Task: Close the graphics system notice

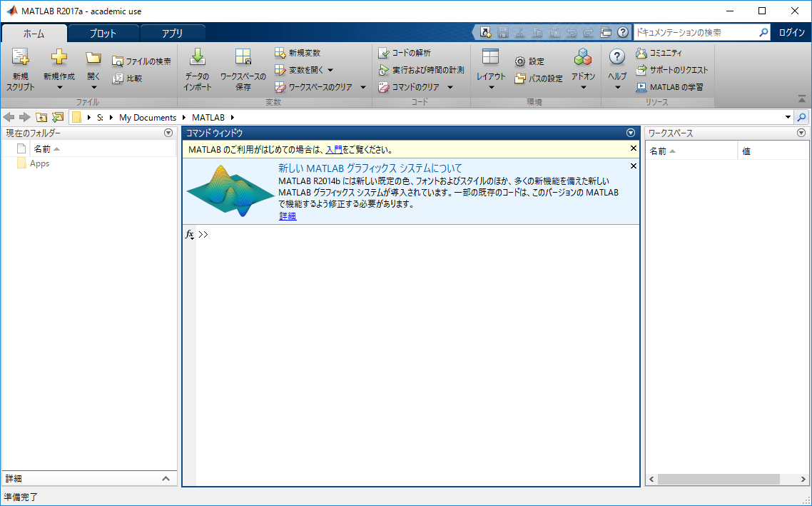Action: coord(634,166)
